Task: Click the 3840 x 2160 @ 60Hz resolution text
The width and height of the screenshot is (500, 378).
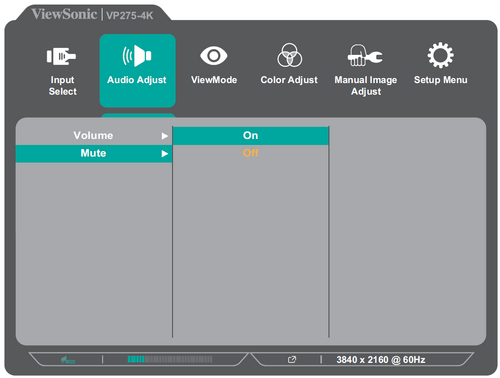Action: click(x=381, y=360)
